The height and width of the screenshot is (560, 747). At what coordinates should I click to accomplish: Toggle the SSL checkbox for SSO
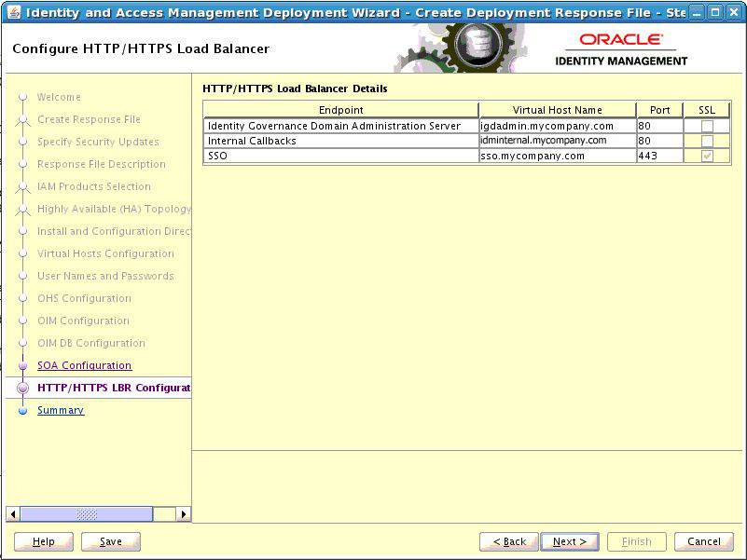click(707, 156)
